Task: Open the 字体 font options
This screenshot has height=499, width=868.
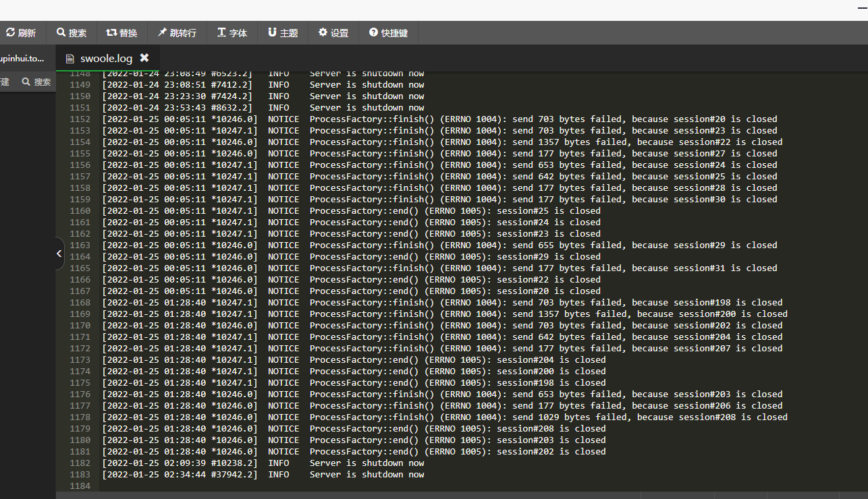Action: click(232, 32)
